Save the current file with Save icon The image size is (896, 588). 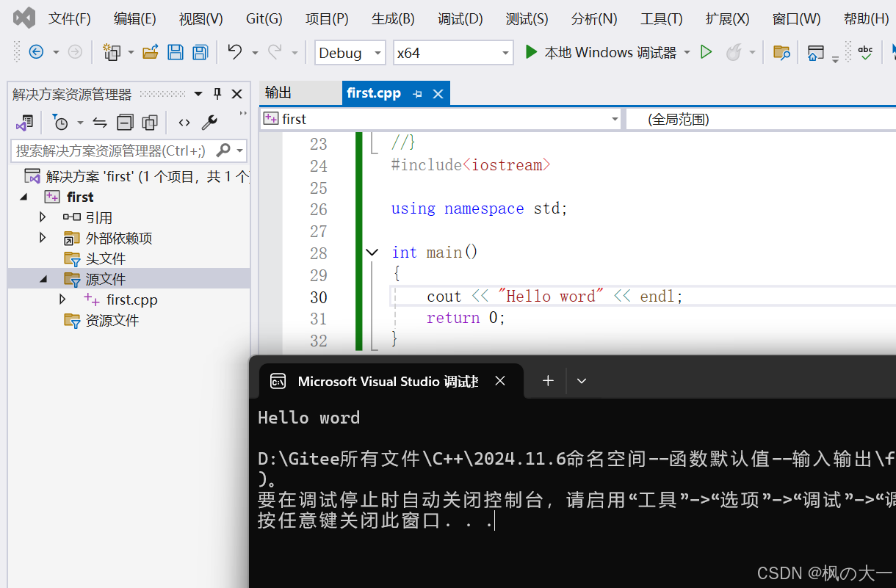[x=176, y=52]
